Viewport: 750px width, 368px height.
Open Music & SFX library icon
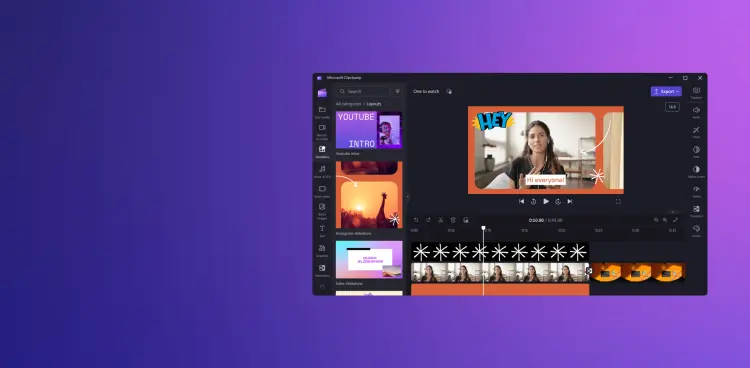coord(322,169)
